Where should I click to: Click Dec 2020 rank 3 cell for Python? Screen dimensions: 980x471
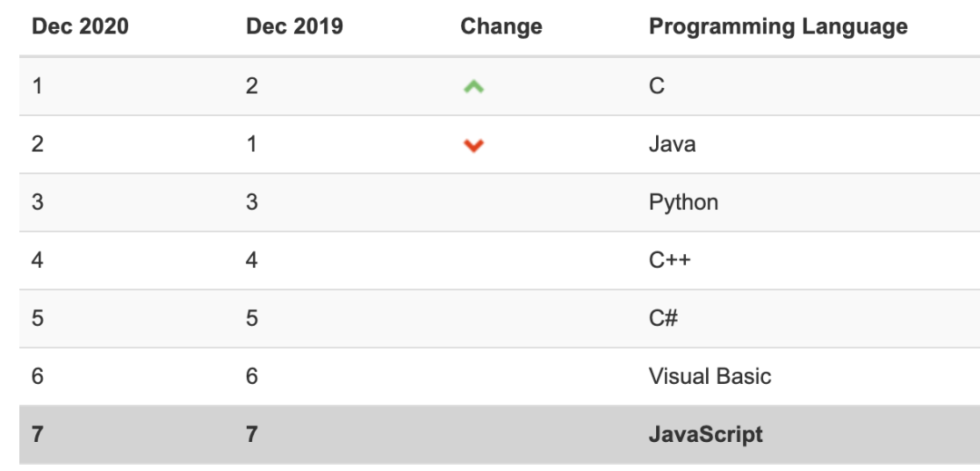coord(37,202)
